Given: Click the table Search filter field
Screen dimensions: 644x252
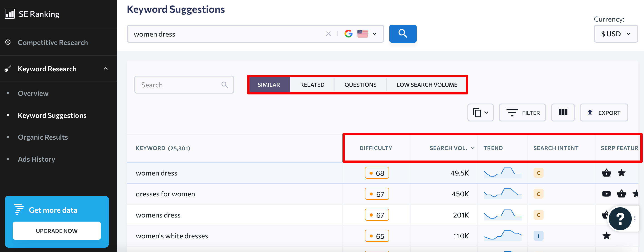Looking at the screenshot, I should tap(184, 85).
